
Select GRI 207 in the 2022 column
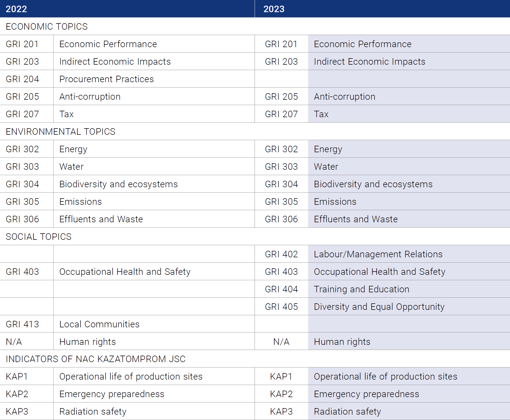pos(22,114)
